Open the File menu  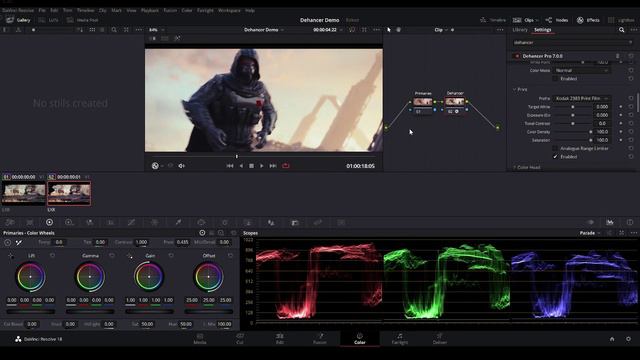pos(42,10)
